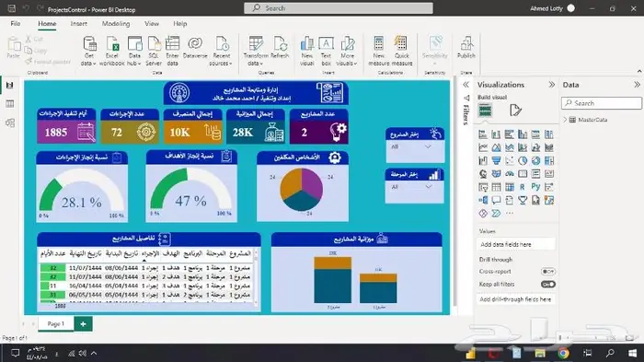Open Recent sources list

221,51
